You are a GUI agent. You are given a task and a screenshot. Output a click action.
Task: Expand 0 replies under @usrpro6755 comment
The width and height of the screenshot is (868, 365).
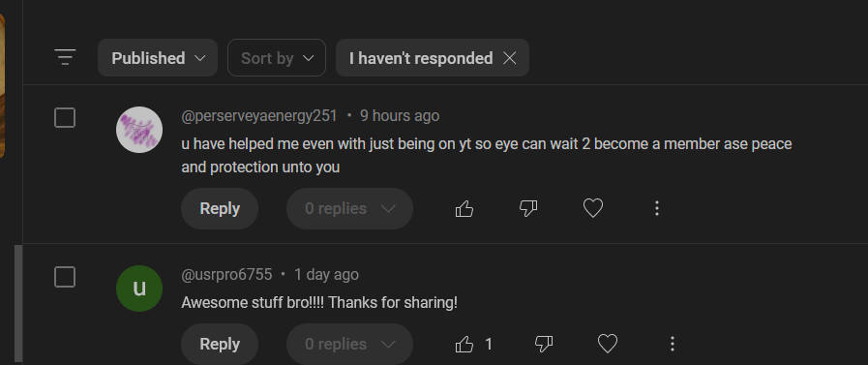[x=349, y=344]
